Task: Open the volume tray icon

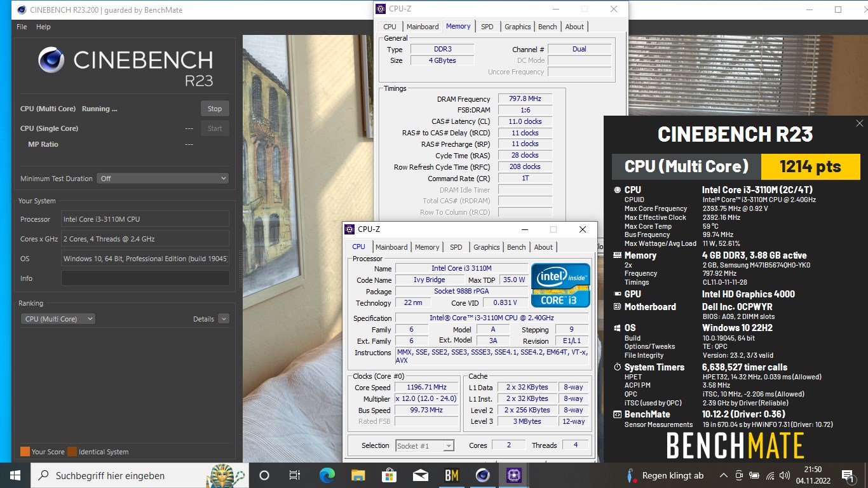Action: click(785, 475)
